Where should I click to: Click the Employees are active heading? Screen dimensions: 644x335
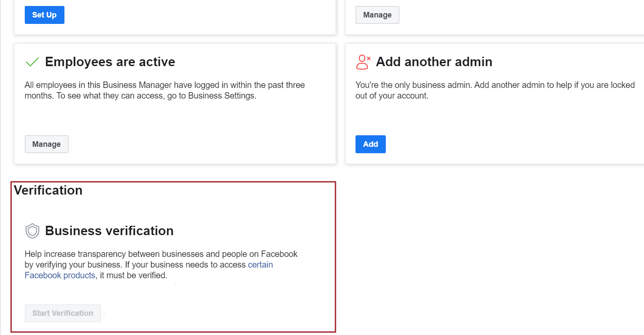[110, 62]
